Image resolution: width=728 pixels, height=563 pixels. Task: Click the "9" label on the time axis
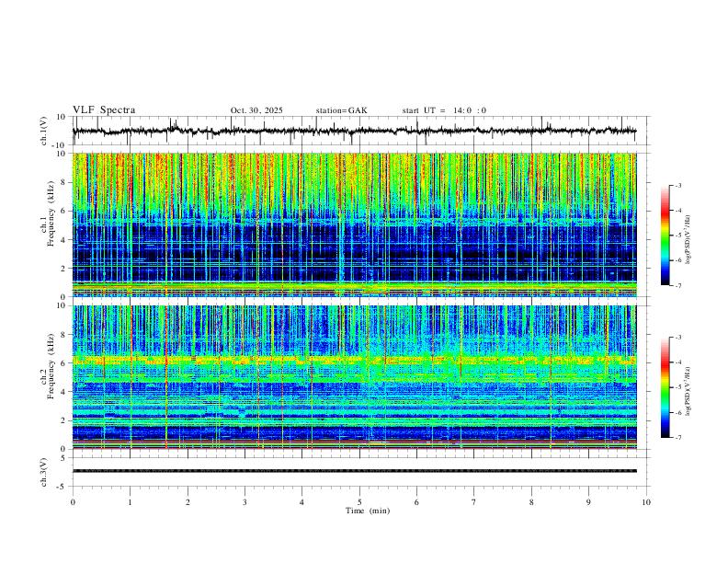(588, 502)
